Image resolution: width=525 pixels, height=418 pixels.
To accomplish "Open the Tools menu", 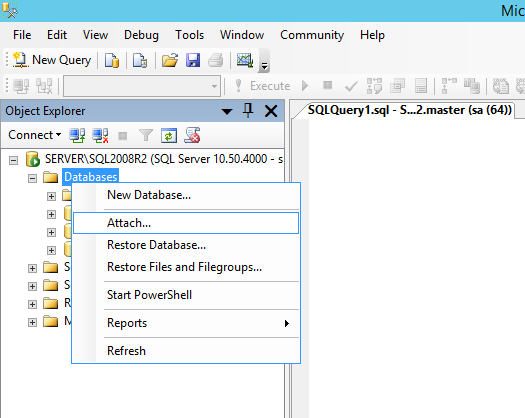I will [190, 35].
